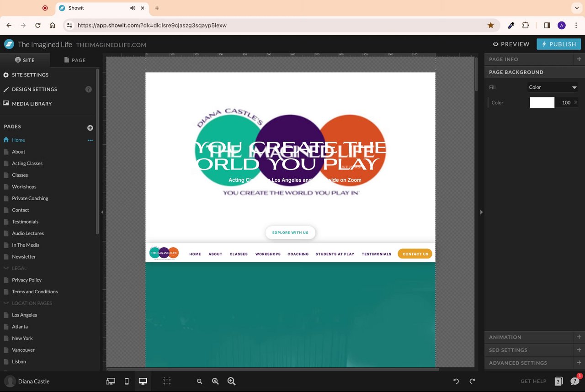The height and width of the screenshot is (392, 585).
Task: Click the Publish button
Action: pyautogui.click(x=559, y=44)
